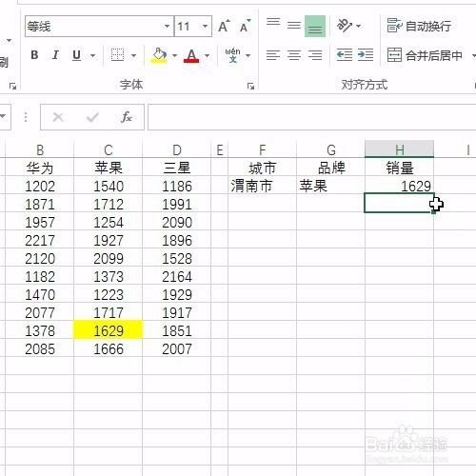The width and height of the screenshot is (476, 476).
Task: Click cell value 2217
Action: click(x=40, y=240)
